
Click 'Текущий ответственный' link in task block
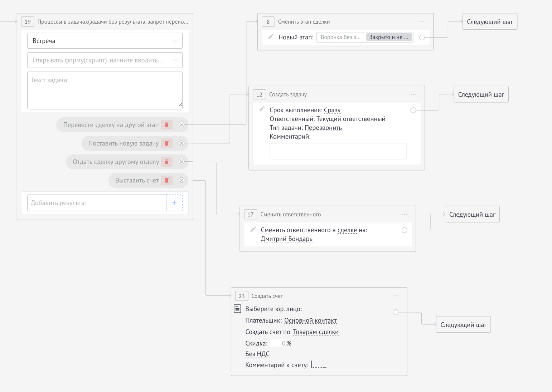coord(351,119)
